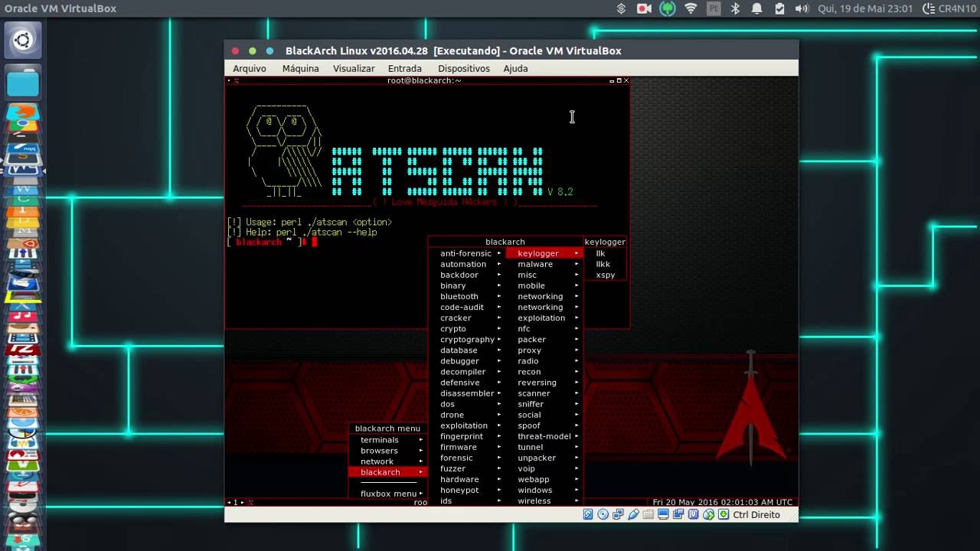Open the forensic category
The height and width of the screenshot is (551, 980).
click(x=467, y=458)
